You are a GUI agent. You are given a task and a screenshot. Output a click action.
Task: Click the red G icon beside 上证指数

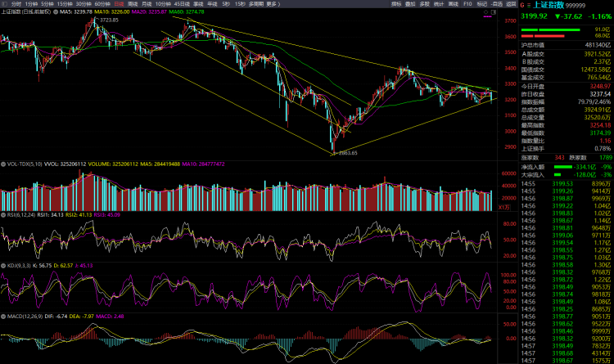coord(523,4)
